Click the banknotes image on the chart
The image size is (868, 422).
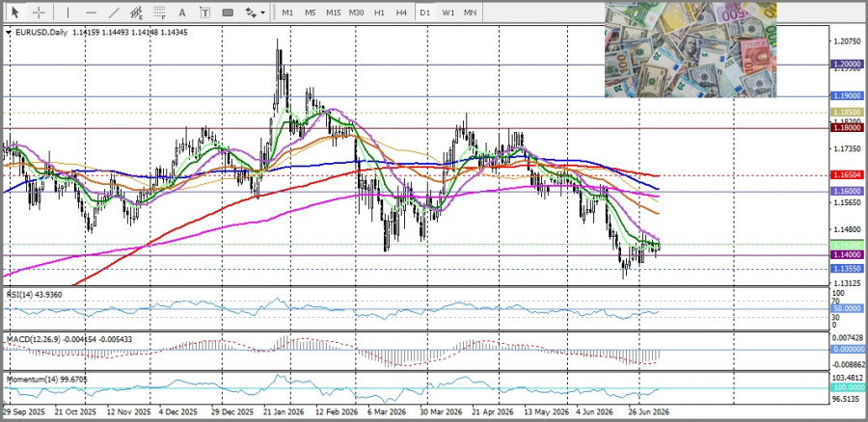point(691,50)
